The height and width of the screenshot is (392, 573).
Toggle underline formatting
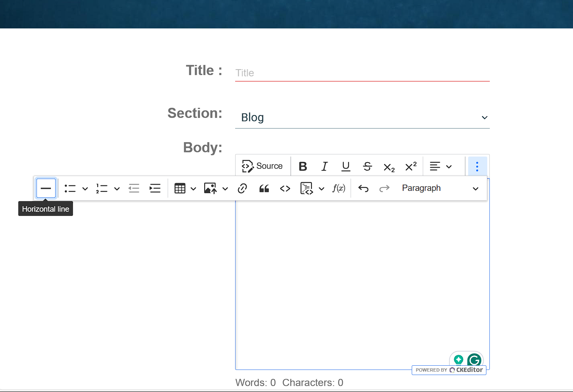coord(345,166)
